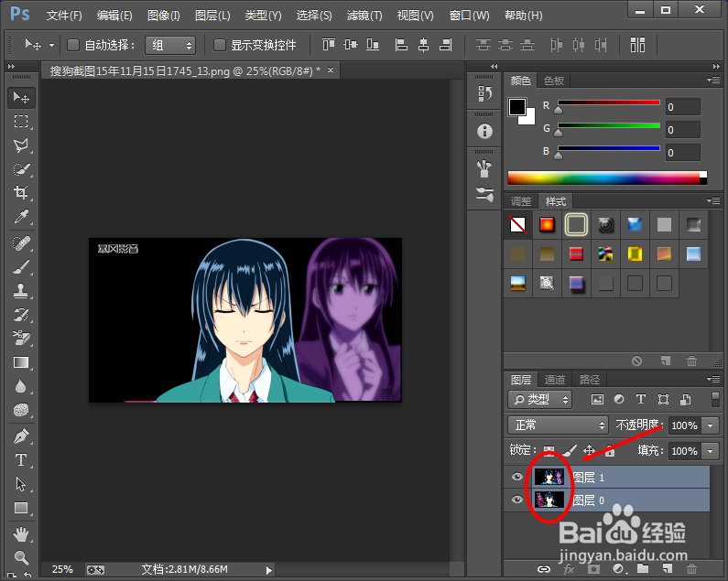Select the Eraser tool
Screen dimensions: 728x581
pos(21,339)
